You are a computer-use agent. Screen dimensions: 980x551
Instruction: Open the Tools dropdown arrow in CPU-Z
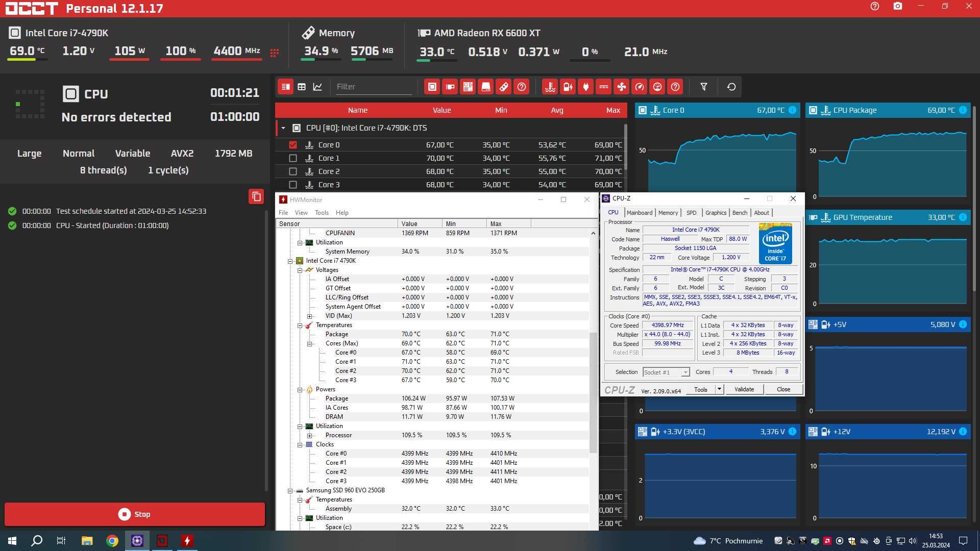tap(719, 389)
